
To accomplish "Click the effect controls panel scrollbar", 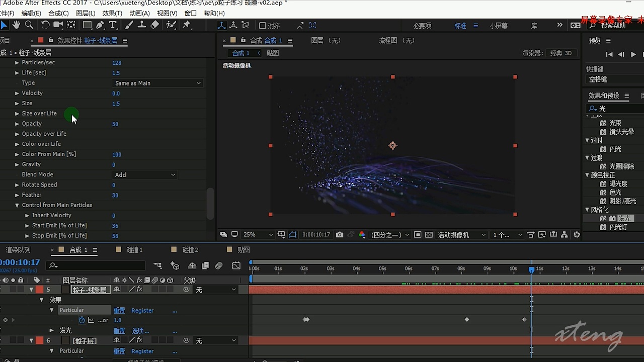I will pyautogui.click(x=211, y=203).
